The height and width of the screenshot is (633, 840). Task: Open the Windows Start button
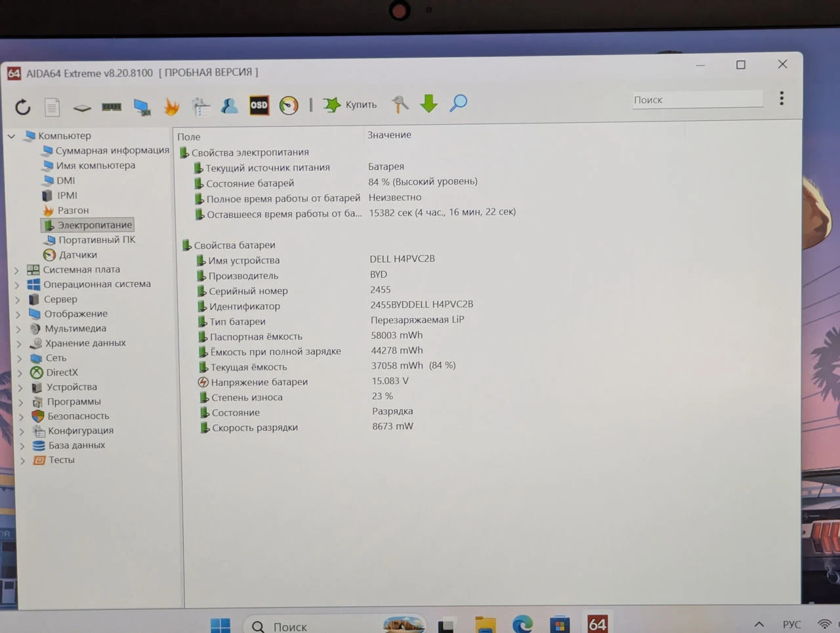coord(220,625)
